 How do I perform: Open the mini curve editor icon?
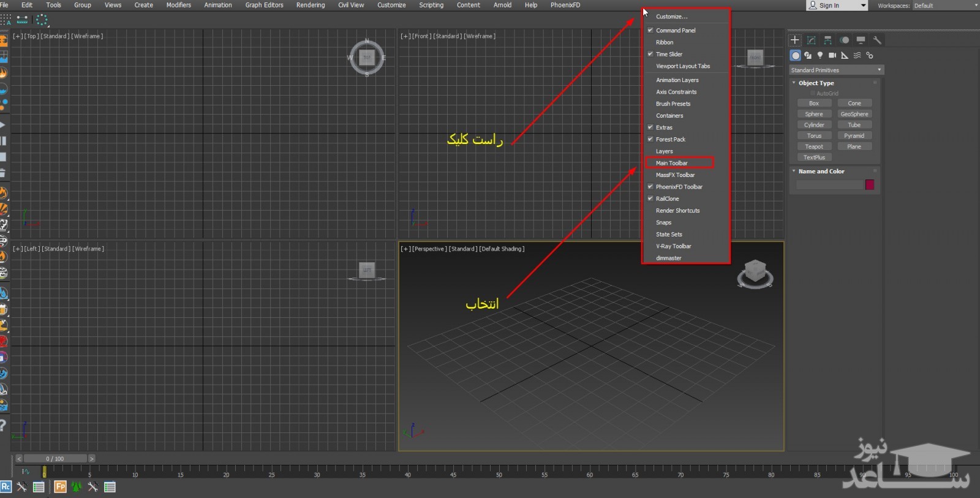(25, 472)
